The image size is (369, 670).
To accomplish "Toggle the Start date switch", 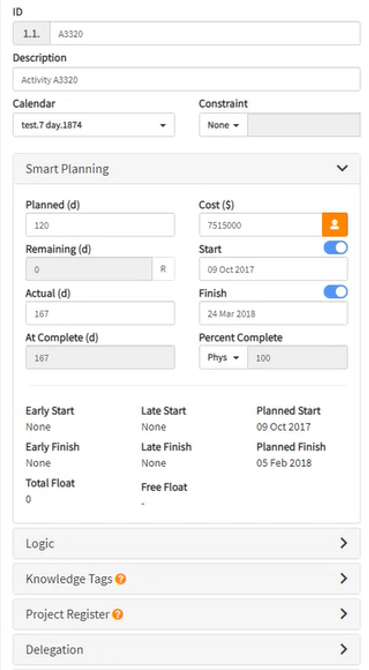I will (336, 248).
